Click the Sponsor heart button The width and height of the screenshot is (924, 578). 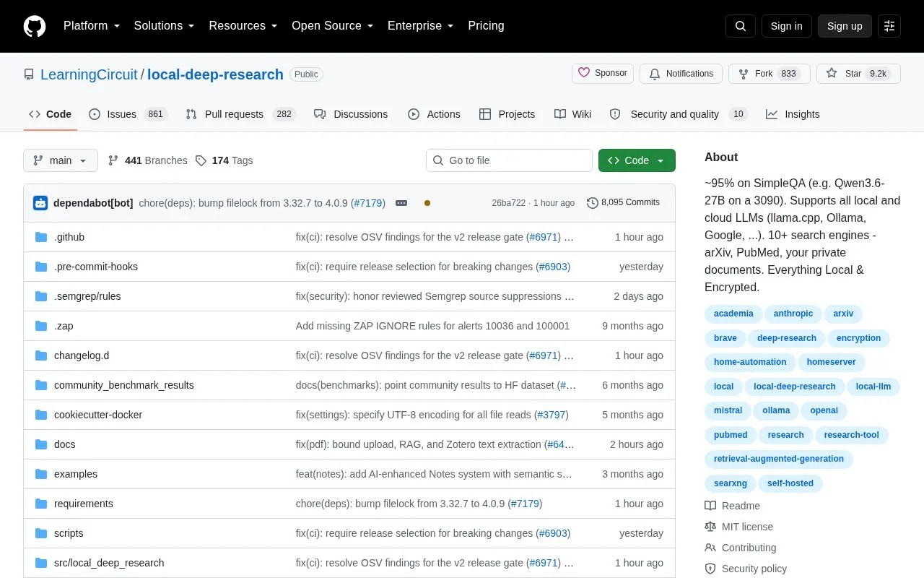603,74
